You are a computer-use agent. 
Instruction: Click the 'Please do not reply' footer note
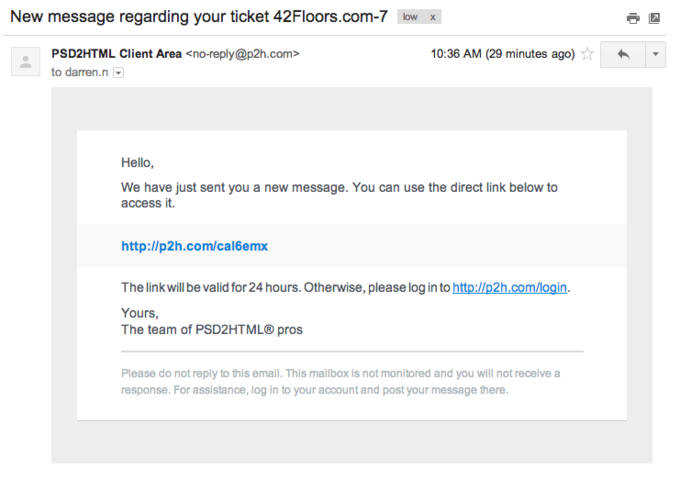tap(340, 382)
